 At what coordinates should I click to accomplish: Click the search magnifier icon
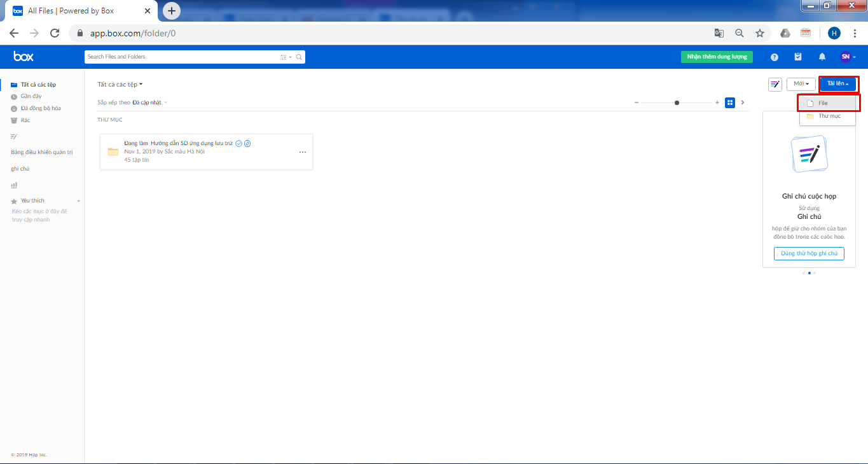298,57
